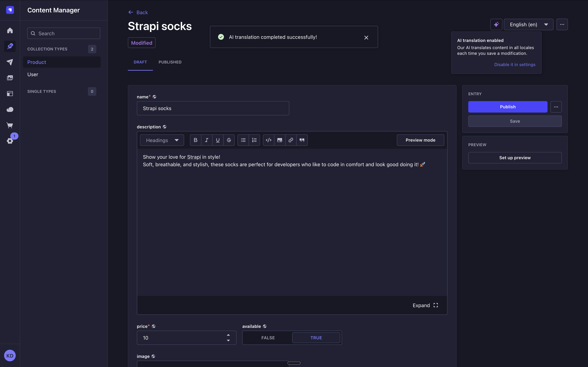Click the AI translation sparkle icon
The height and width of the screenshot is (367, 588).
[x=496, y=24]
